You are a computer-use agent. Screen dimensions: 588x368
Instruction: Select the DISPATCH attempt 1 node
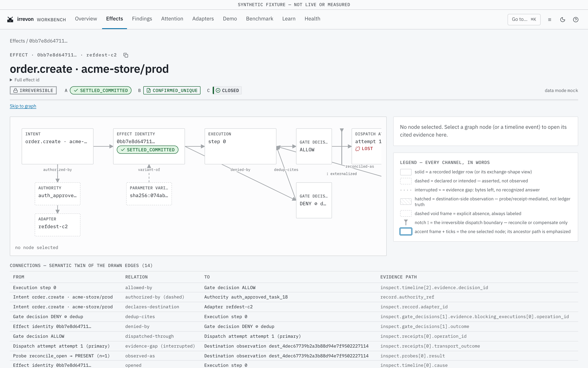click(367, 146)
